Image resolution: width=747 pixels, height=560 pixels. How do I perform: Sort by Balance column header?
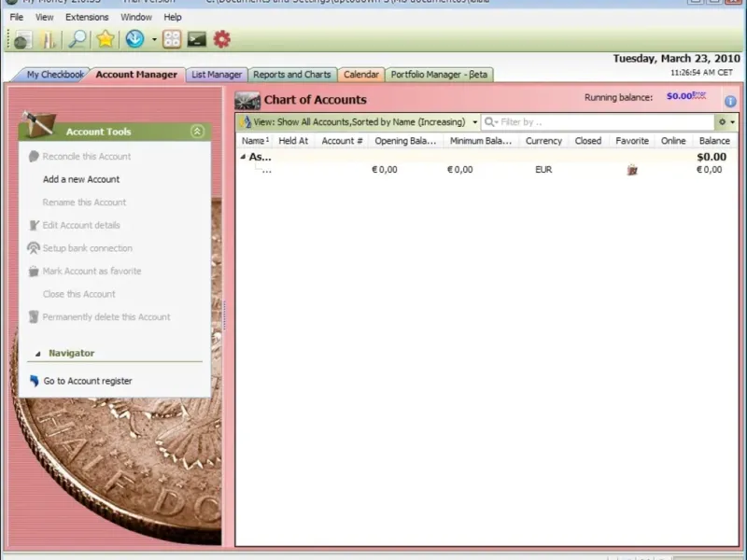[714, 141]
